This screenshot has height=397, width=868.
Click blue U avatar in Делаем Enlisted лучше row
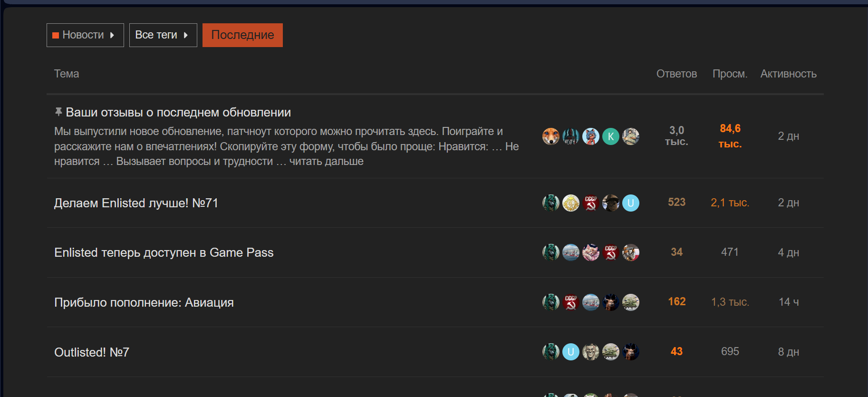(631, 203)
